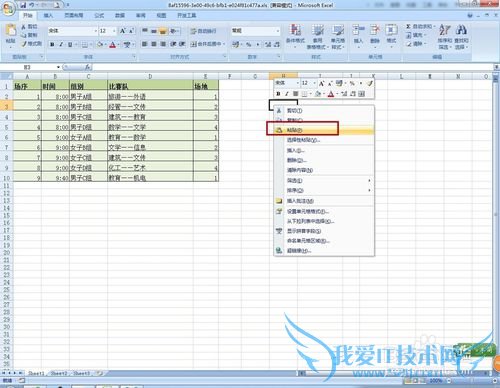
Task: Open Conditional Formatting button
Action: [295, 37]
